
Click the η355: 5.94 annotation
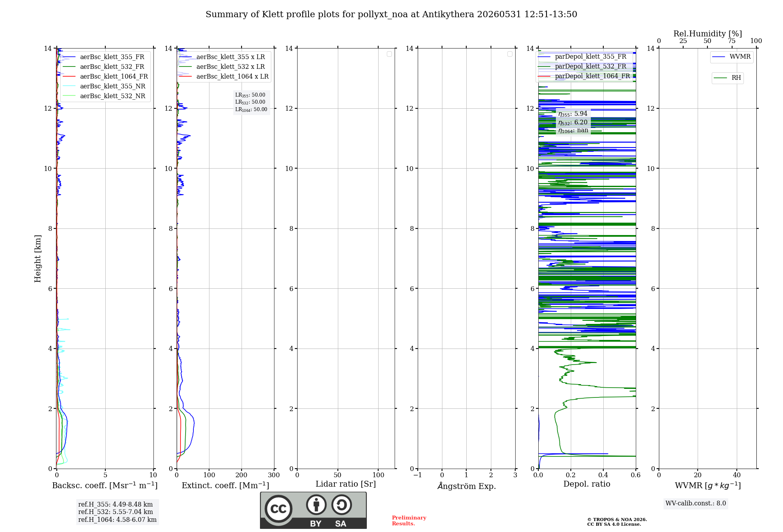(573, 114)
